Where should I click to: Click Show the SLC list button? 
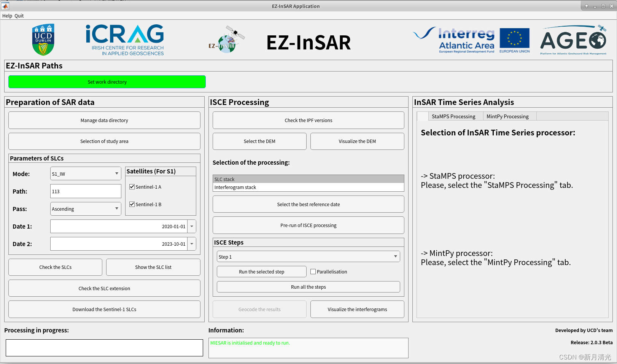coord(153,267)
